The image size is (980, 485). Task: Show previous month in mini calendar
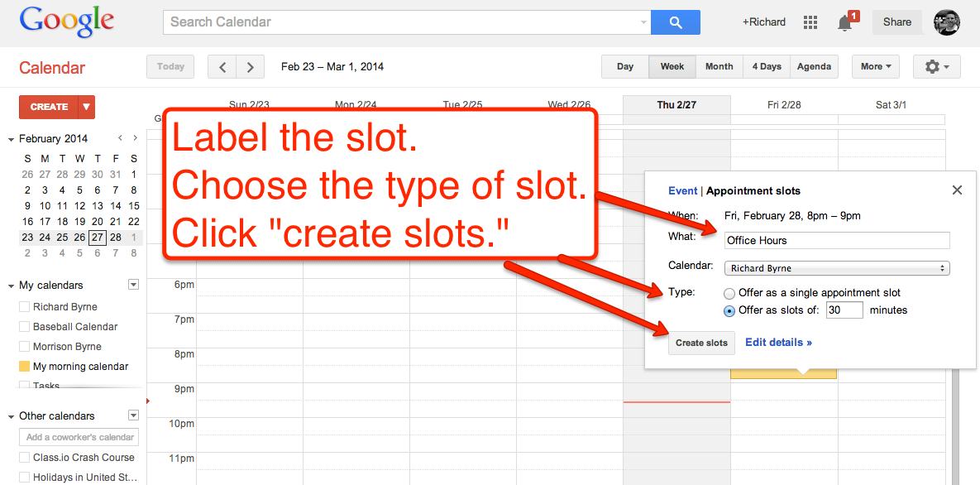(x=121, y=138)
